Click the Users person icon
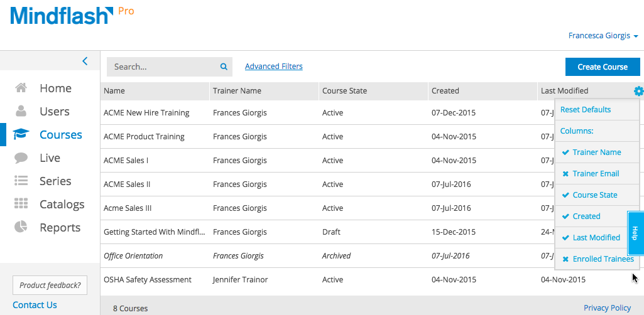This screenshot has height=315, width=644. pos(21,112)
